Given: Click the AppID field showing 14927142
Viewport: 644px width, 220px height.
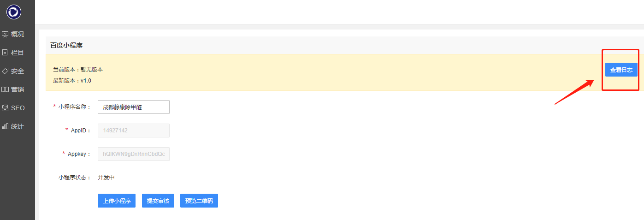Looking at the screenshot, I should pos(134,131).
